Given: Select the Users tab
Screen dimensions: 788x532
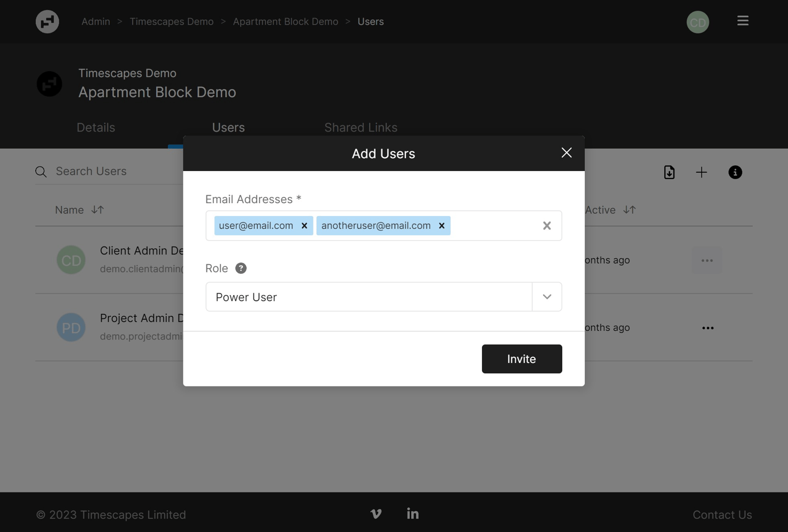Looking at the screenshot, I should pyautogui.click(x=228, y=127).
